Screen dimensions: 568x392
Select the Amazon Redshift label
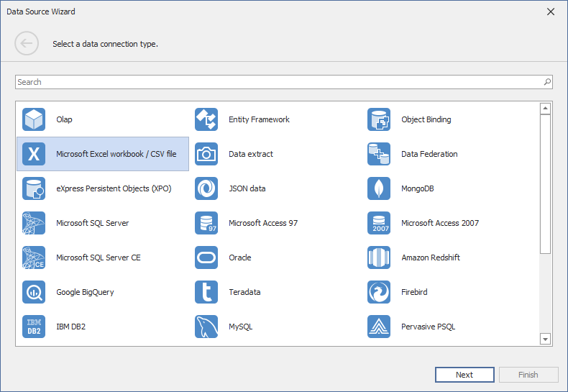pos(431,257)
